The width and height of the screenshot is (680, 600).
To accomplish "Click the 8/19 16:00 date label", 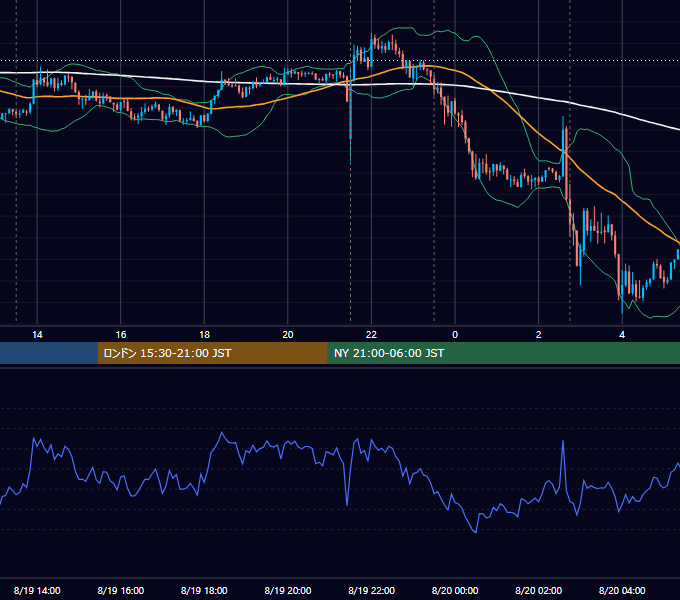I will point(121,590).
